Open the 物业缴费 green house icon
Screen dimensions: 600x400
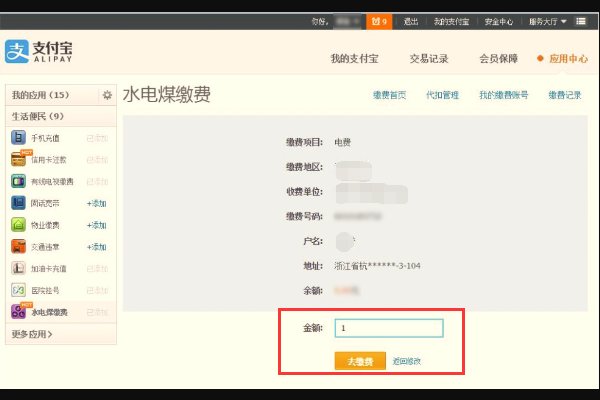[x=18, y=225]
